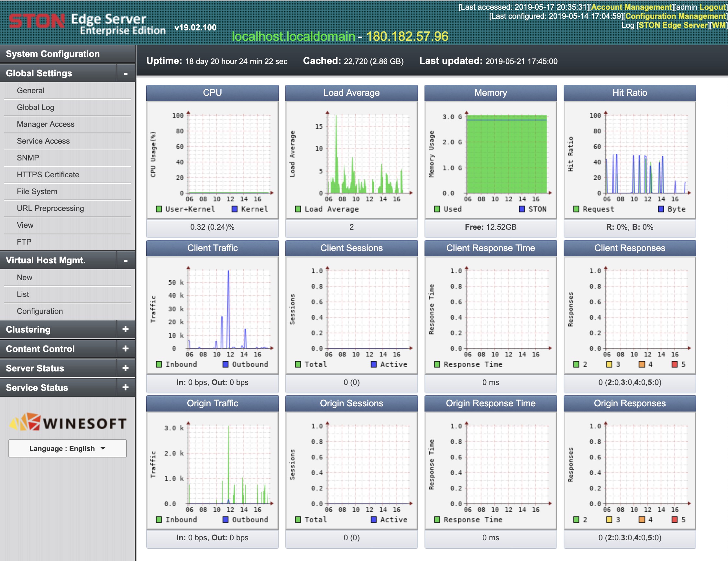Open the WM log link
This screenshot has width=728, height=561.
coord(718,25)
